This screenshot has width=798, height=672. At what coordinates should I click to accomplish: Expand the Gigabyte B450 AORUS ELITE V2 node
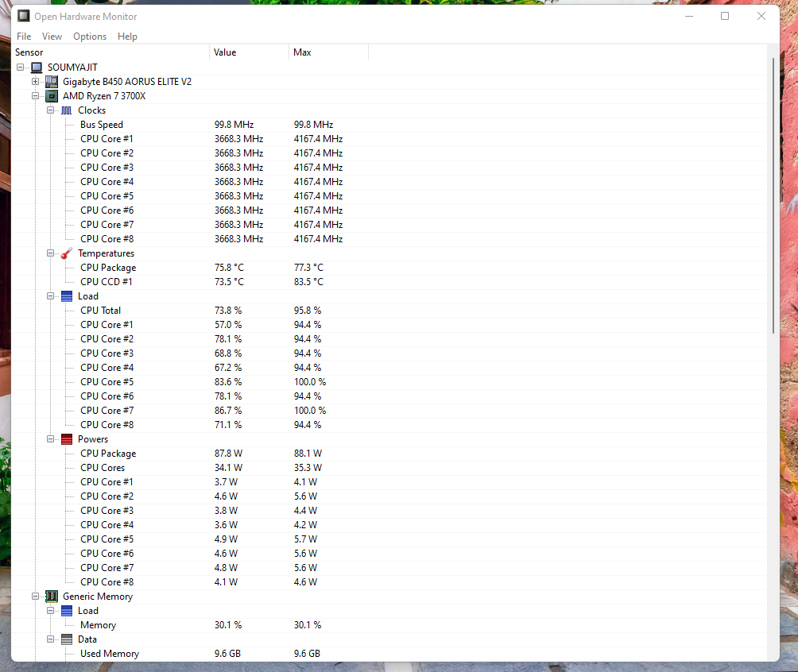(x=35, y=81)
